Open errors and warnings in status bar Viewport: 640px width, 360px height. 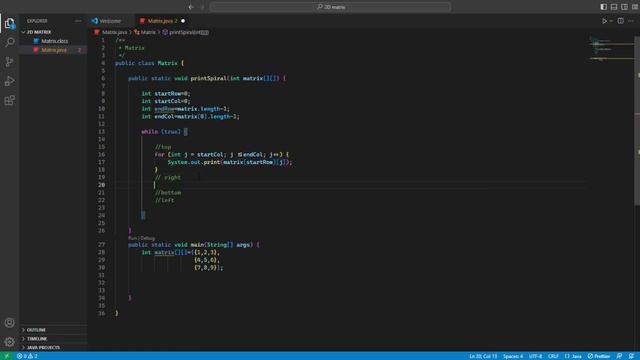tap(27, 356)
